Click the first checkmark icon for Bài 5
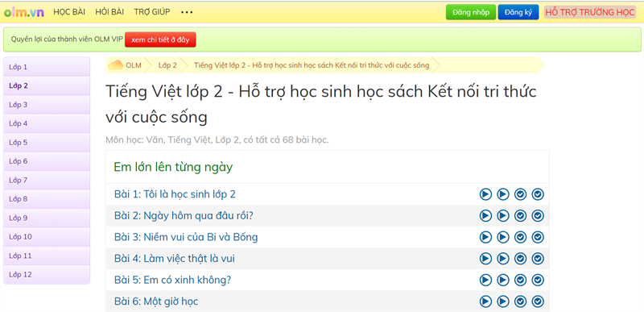 (520, 280)
